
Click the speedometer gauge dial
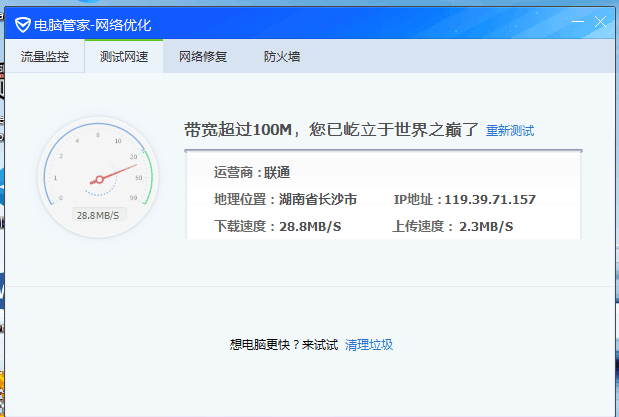click(x=98, y=177)
